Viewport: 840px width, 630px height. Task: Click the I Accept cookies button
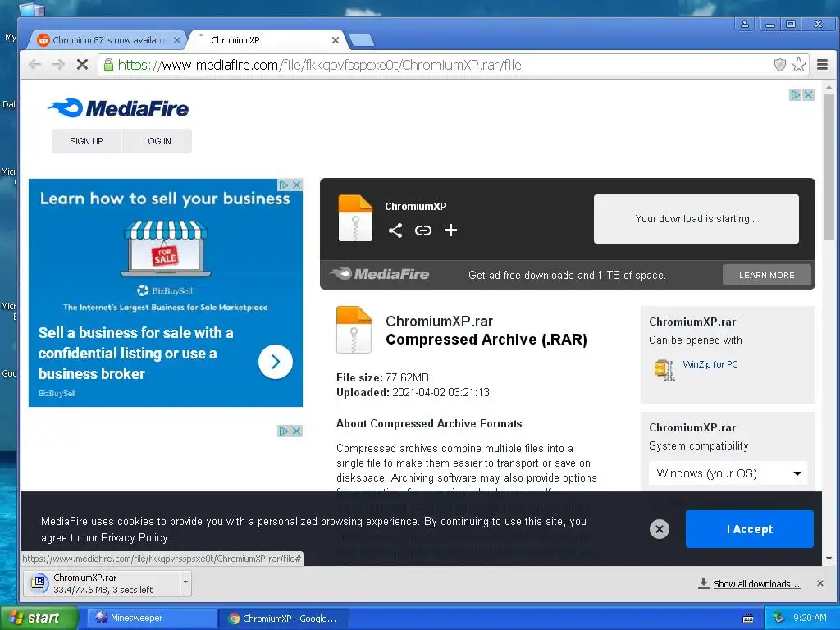tap(750, 529)
